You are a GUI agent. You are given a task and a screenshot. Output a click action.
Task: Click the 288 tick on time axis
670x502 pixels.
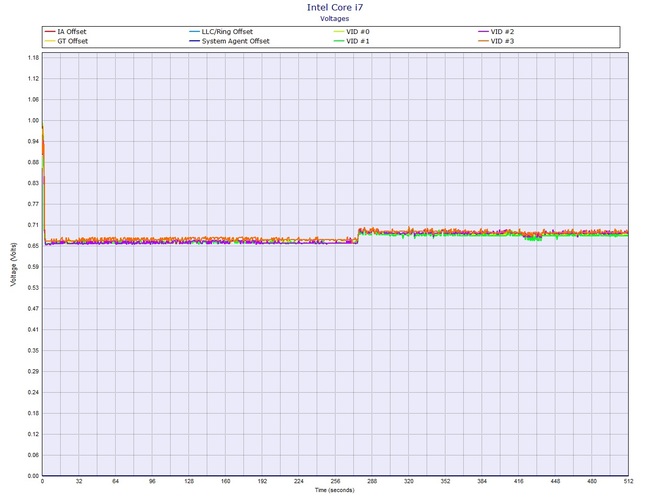click(x=372, y=481)
